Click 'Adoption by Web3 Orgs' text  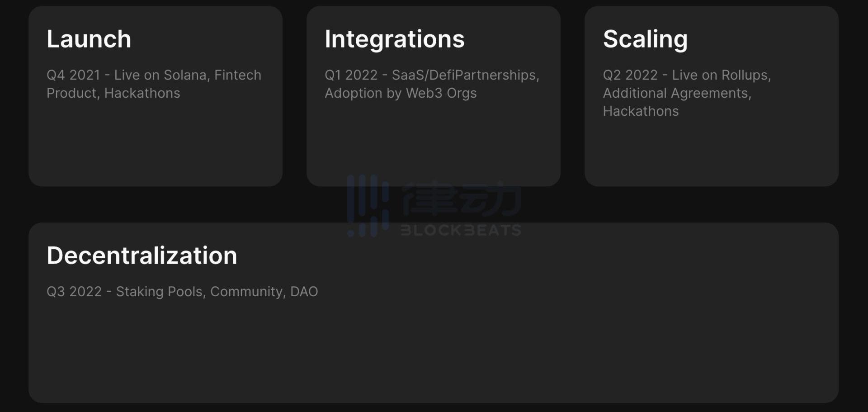pos(401,93)
